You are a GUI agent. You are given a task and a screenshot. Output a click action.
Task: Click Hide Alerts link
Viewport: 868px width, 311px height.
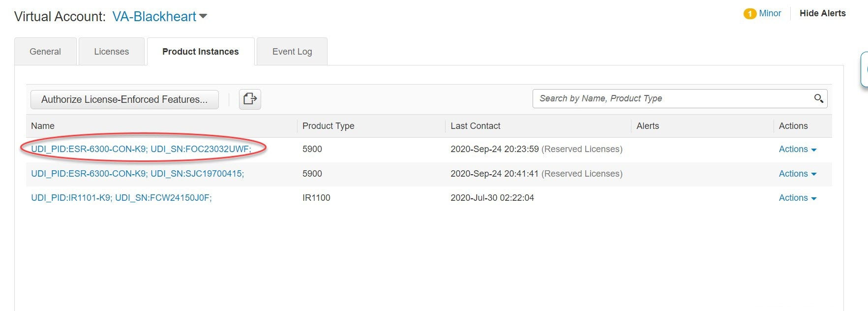[822, 13]
